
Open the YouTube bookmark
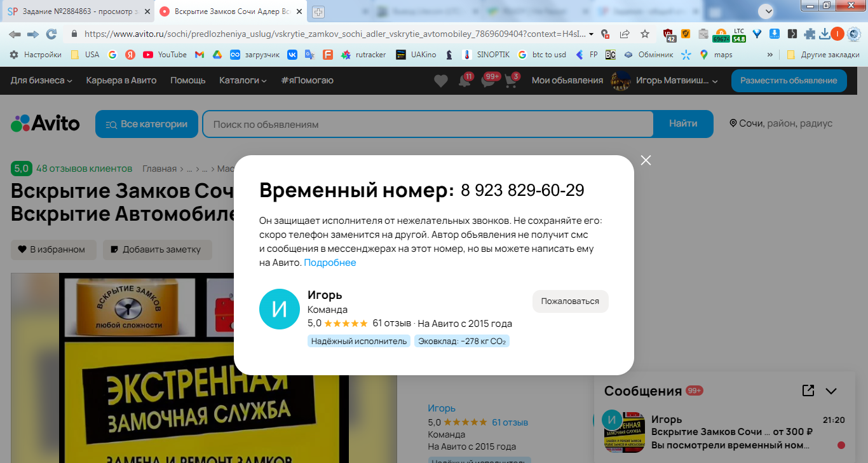point(165,55)
